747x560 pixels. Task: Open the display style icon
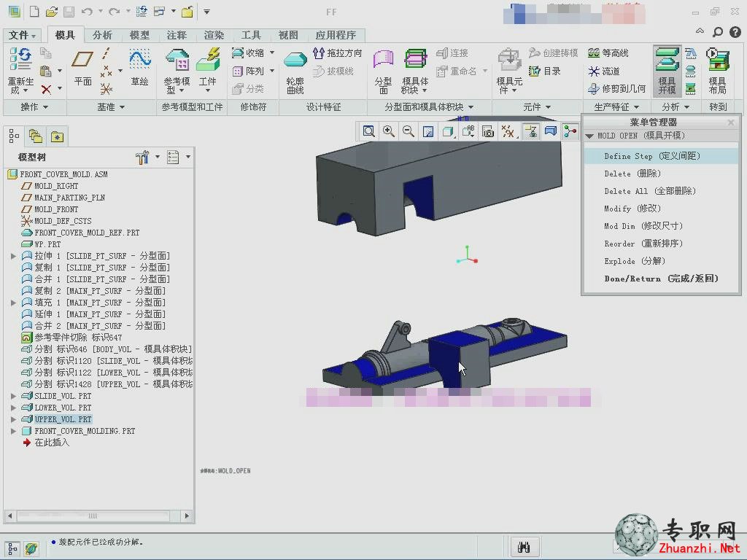click(448, 131)
